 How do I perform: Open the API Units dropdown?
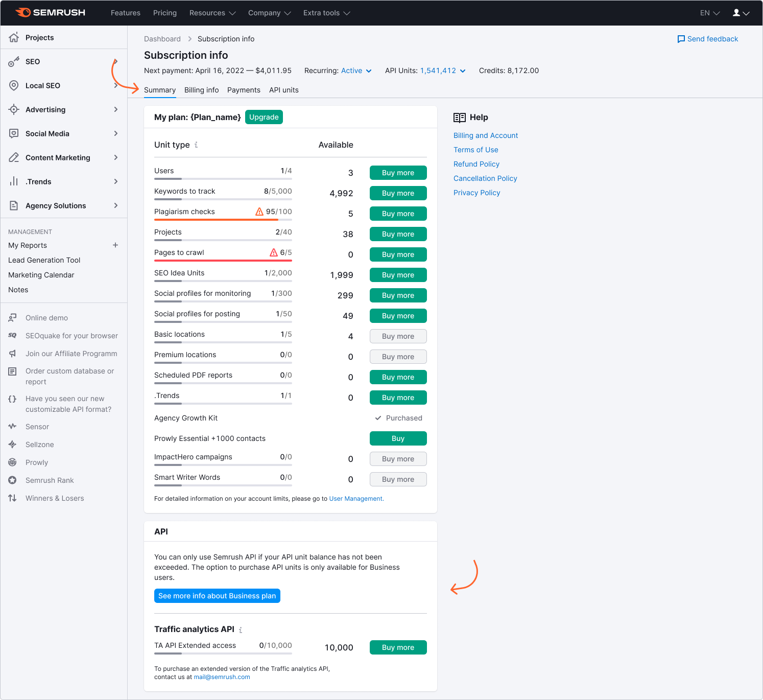443,71
